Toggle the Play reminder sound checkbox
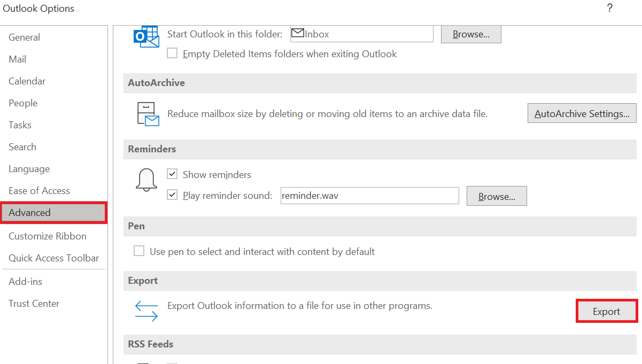 click(172, 195)
